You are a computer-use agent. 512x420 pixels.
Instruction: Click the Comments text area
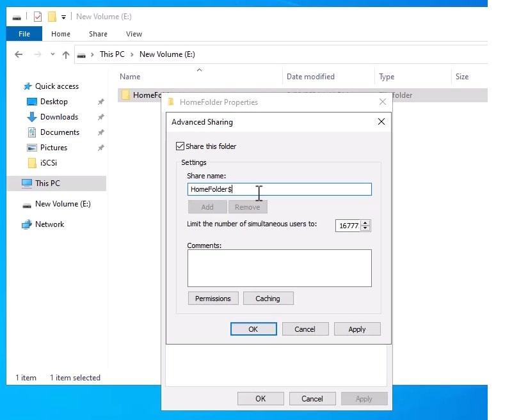point(279,268)
